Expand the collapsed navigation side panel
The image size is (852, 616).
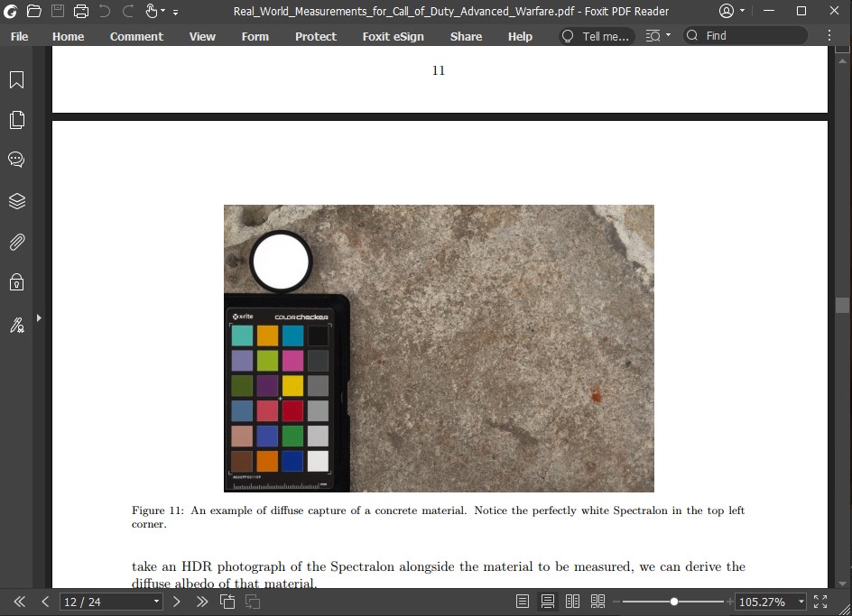pyautogui.click(x=39, y=317)
